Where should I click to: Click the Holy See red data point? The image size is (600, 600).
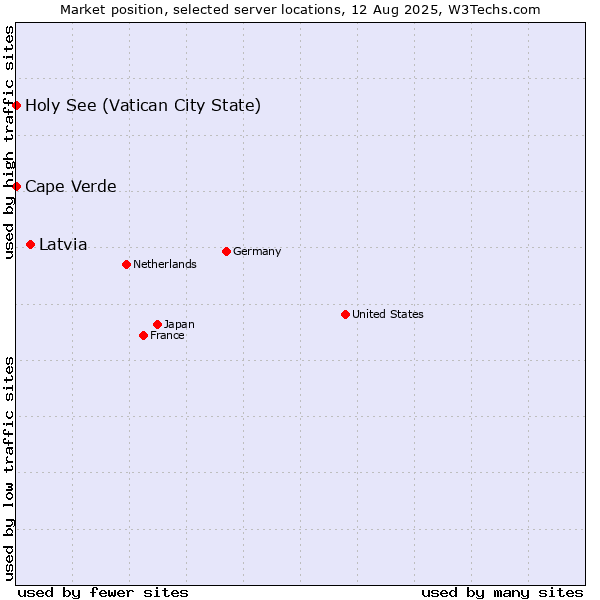[16, 105]
